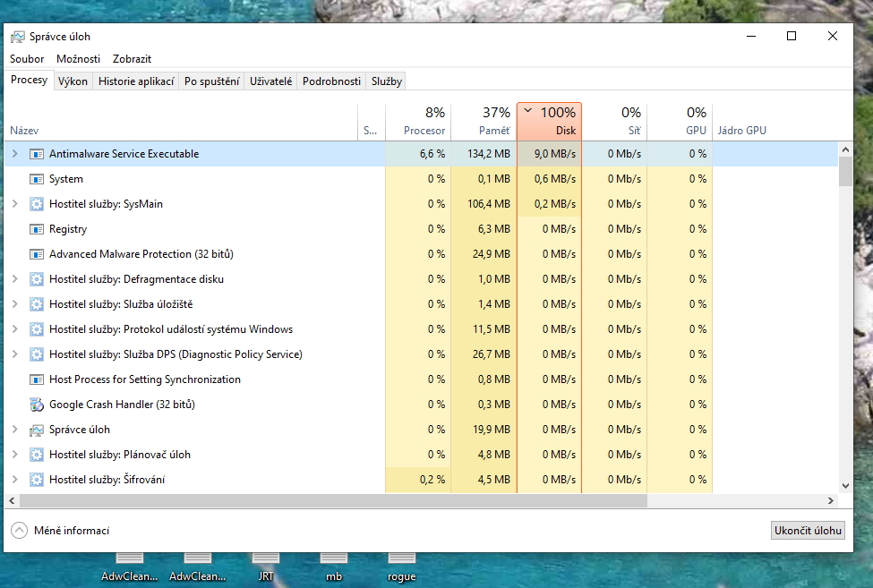Click the Ukončit úlohu button

pyautogui.click(x=808, y=531)
